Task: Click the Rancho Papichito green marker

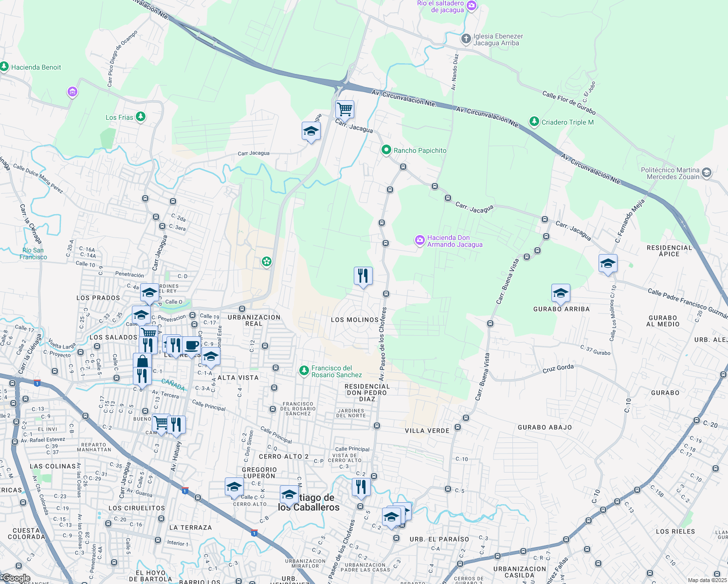Action: tap(386, 150)
